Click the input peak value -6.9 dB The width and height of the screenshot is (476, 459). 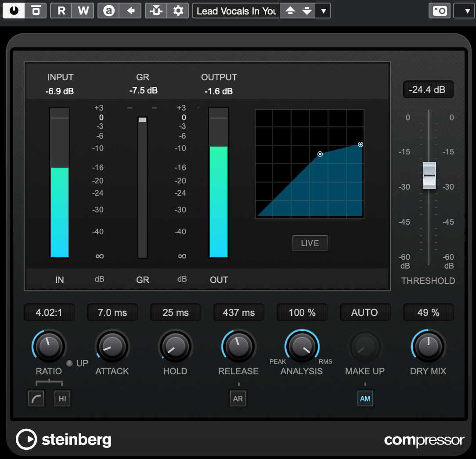coord(60,91)
